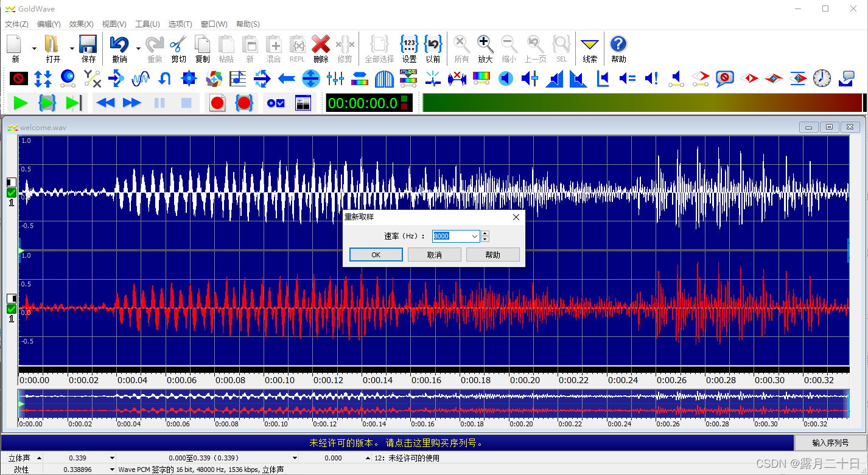Open the 效果(X) menu
Screen dimensions: 868x475
click(81, 24)
